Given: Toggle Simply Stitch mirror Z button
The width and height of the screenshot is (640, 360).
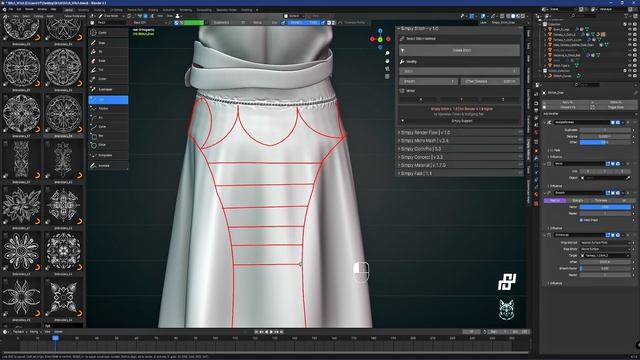Looking at the screenshot, I should [x=502, y=99].
